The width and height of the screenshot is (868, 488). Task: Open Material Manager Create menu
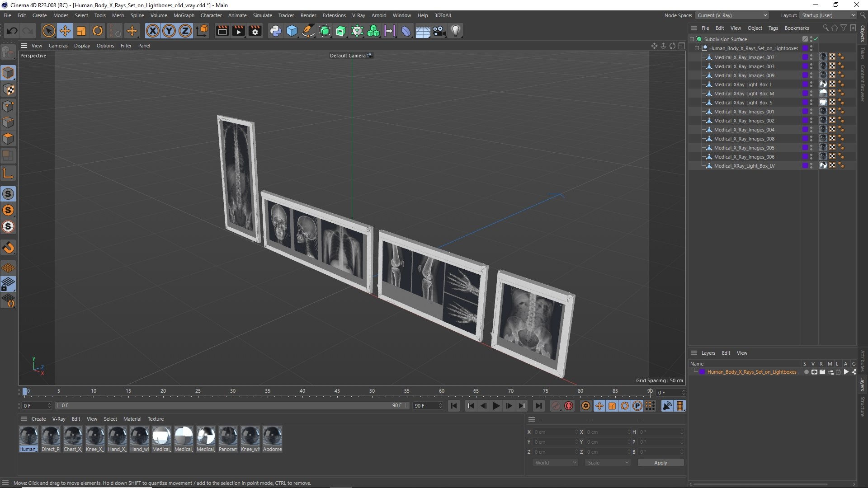(38, 419)
